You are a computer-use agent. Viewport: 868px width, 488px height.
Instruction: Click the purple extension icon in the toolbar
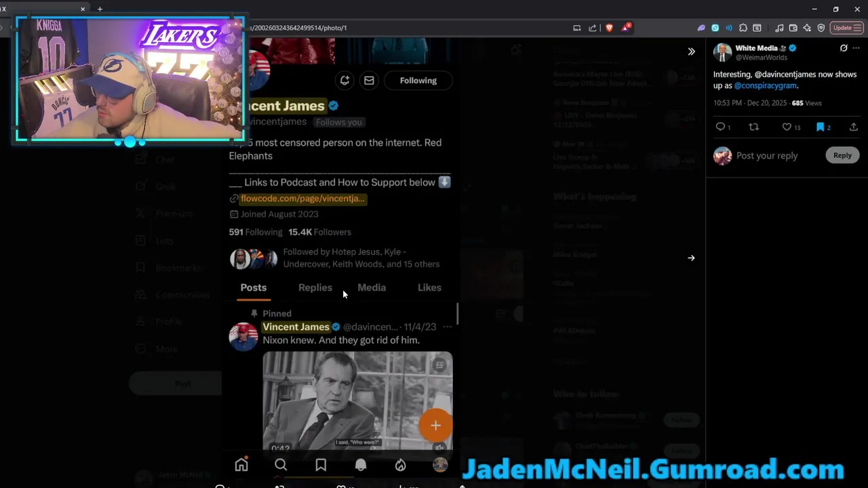(x=701, y=28)
